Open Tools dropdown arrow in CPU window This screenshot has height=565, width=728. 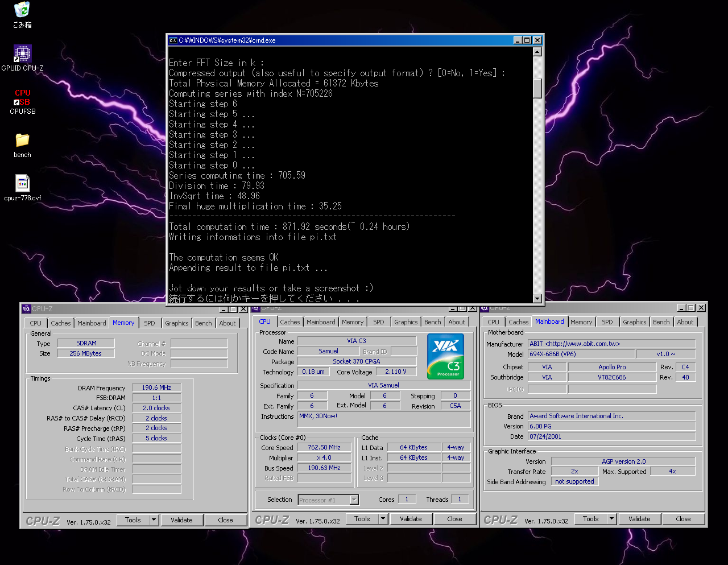tap(383, 519)
